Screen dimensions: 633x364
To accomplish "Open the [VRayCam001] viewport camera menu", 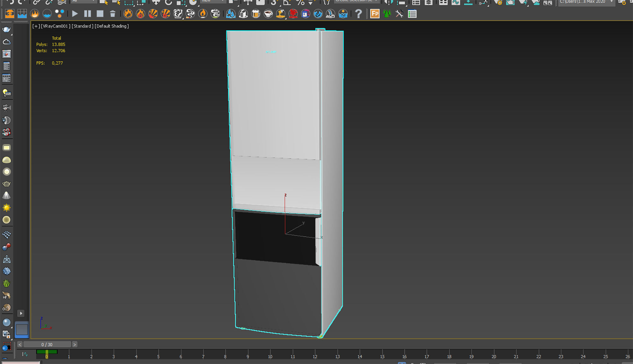I will pos(55,26).
